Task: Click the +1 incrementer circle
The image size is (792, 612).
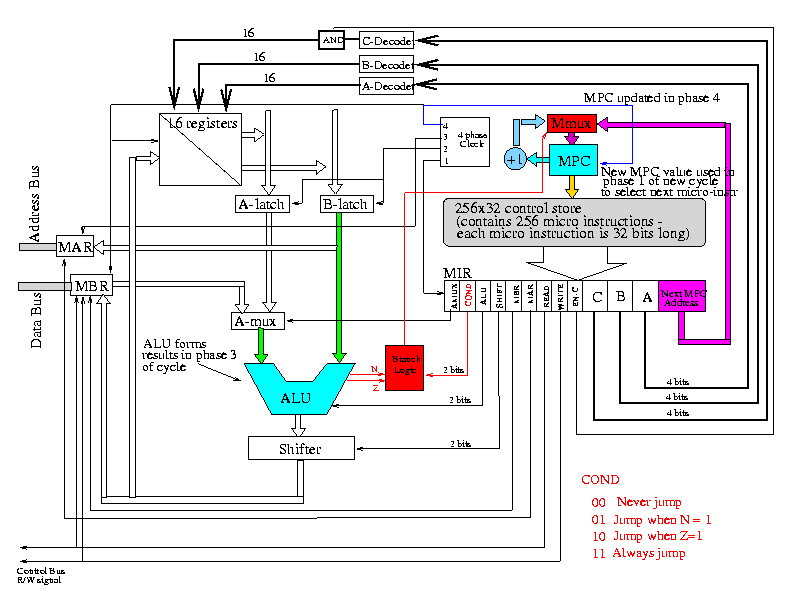Action: [515, 159]
